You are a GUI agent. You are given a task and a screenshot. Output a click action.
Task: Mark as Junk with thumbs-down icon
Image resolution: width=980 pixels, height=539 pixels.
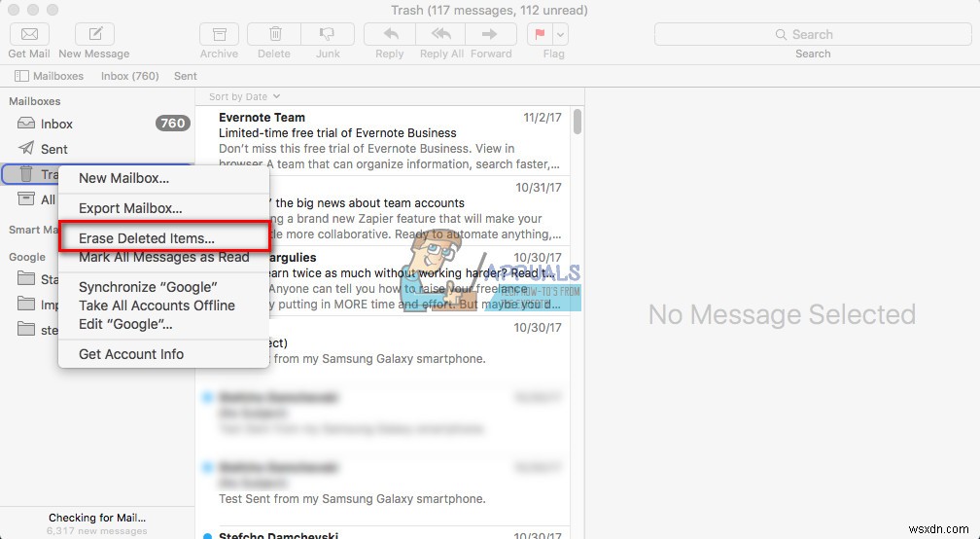click(x=328, y=34)
